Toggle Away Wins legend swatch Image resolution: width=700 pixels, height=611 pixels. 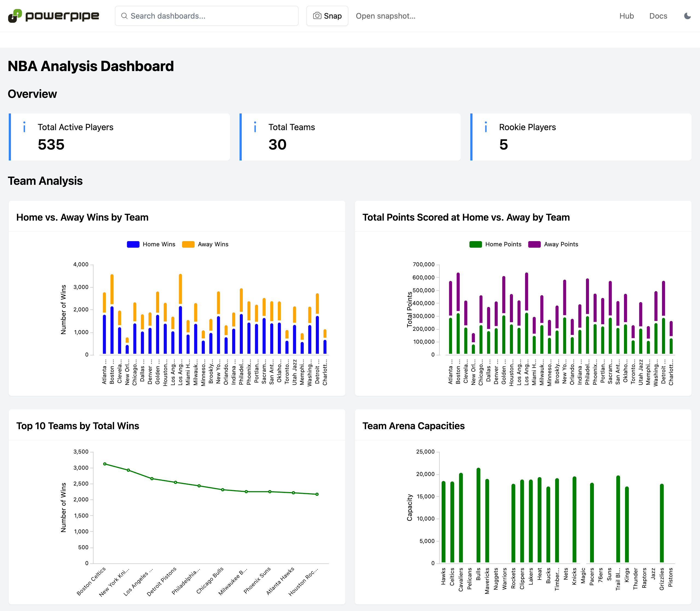(188, 244)
